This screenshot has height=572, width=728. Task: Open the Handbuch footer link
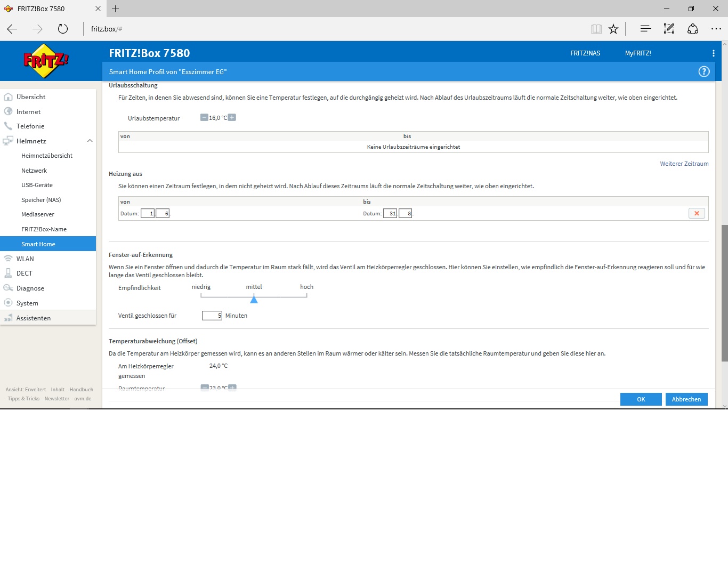(81, 390)
